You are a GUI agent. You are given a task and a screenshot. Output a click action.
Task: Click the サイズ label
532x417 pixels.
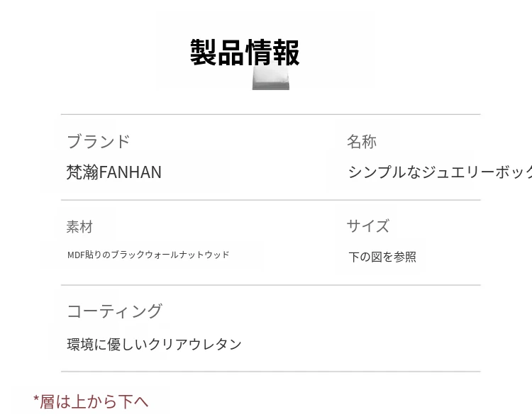pos(367,226)
